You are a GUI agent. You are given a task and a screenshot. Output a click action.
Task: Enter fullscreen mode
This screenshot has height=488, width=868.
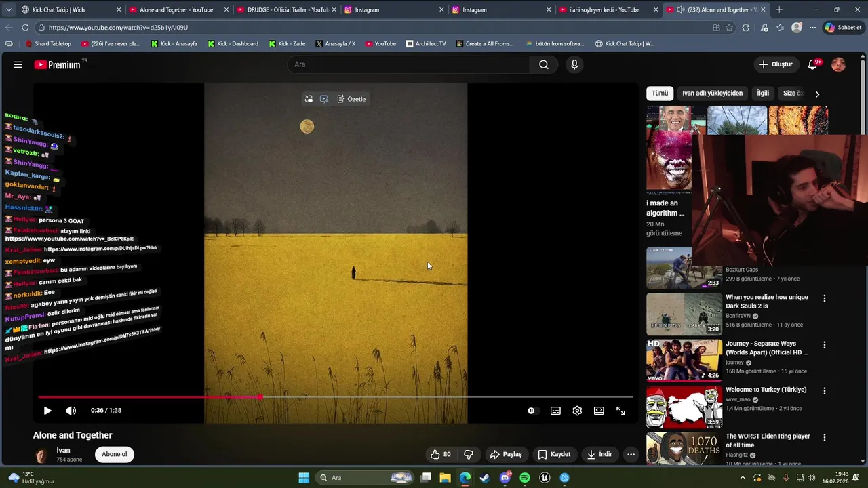coord(620,411)
